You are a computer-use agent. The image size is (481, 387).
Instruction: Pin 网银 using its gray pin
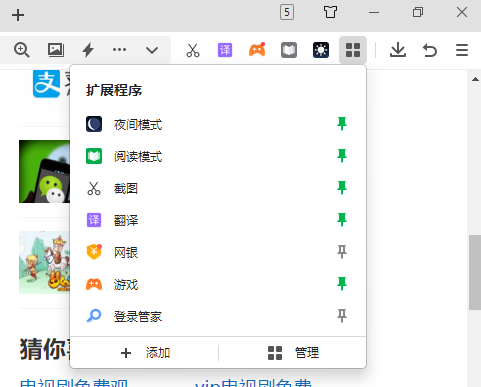tap(342, 252)
